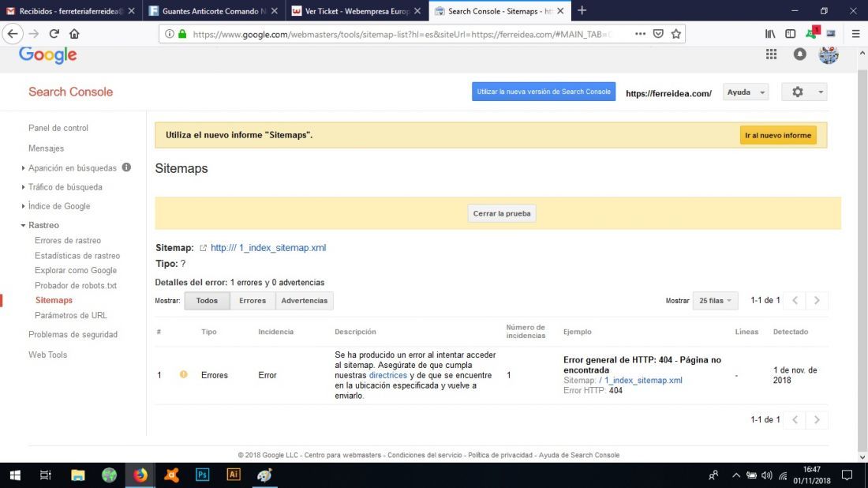Viewport: 868px width, 488px height.
Task: Select the Errores filter tab
Action: (x=253, y=301)
